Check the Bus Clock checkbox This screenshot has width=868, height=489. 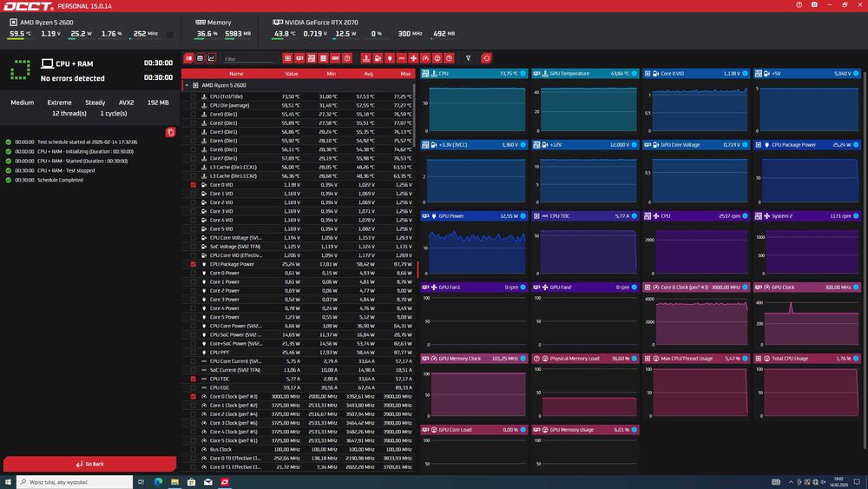[x=194, y=450]
